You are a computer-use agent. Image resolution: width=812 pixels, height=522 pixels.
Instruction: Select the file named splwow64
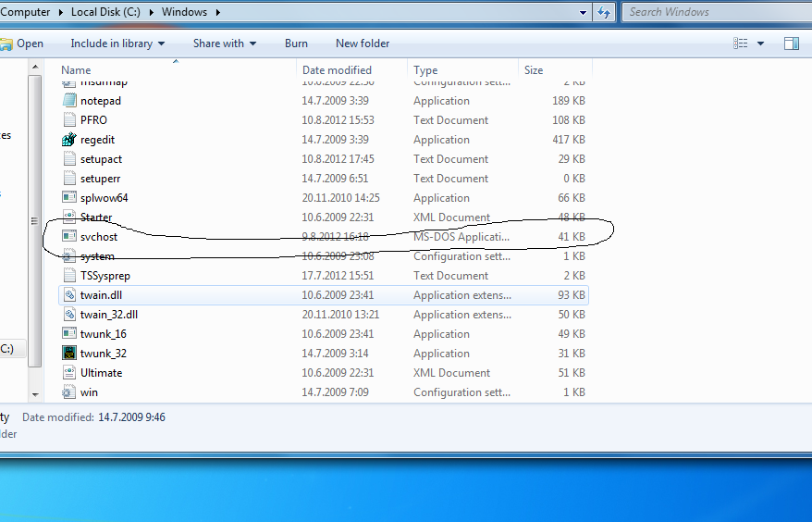click(105, 197)
